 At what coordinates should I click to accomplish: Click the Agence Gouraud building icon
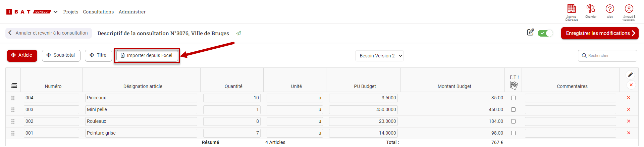click(x=572, y=9)
